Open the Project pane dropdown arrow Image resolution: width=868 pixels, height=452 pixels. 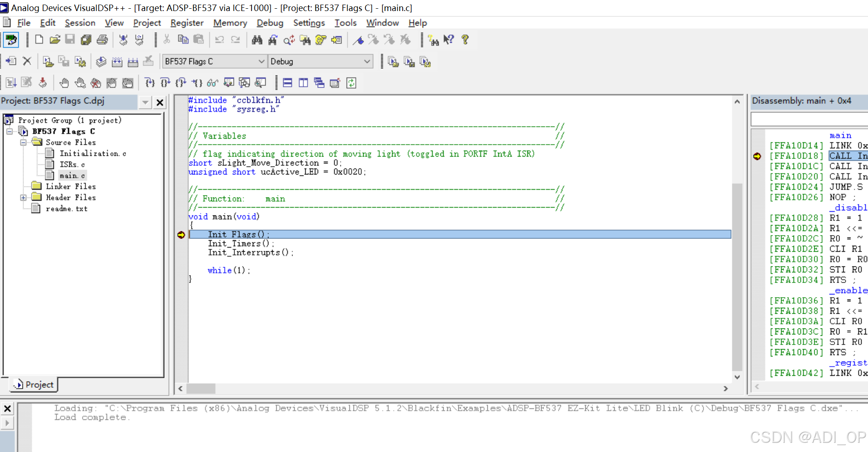click(x=145, y=102)
